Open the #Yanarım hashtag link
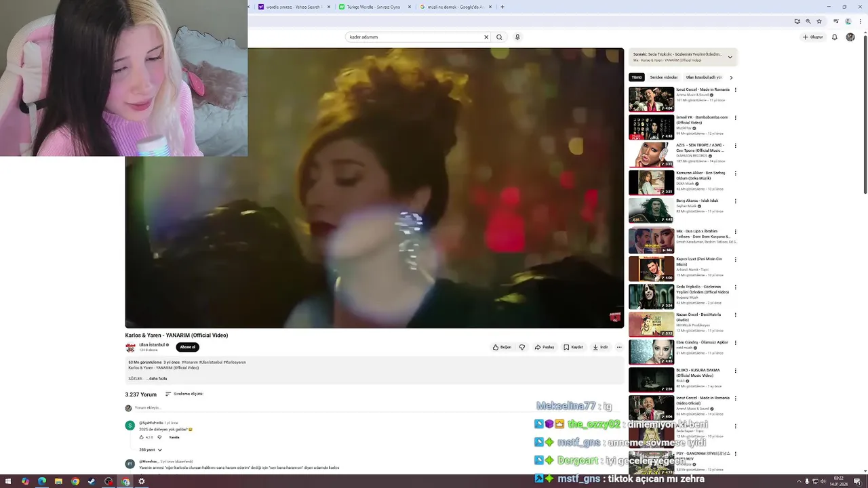Image resolution: width=868 pixels, height=488 pixels. [x=190, y=362]
